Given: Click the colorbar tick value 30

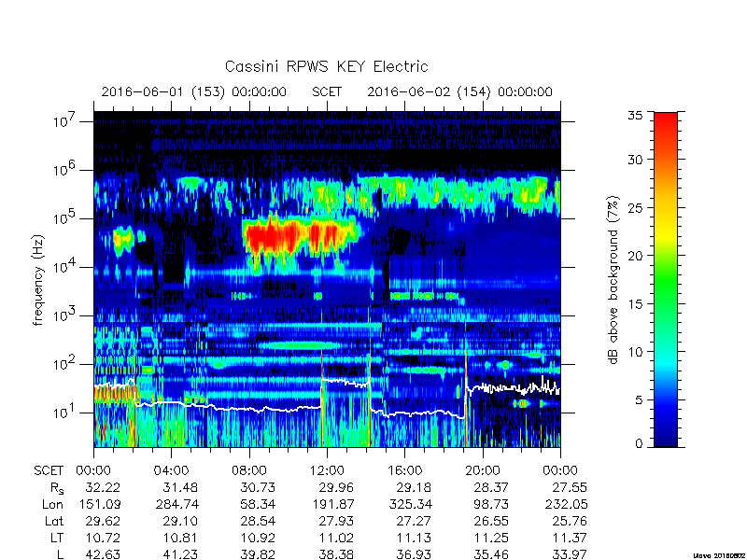Looking at the screenshot, I should pyautogui.click(x=635, y=160).
